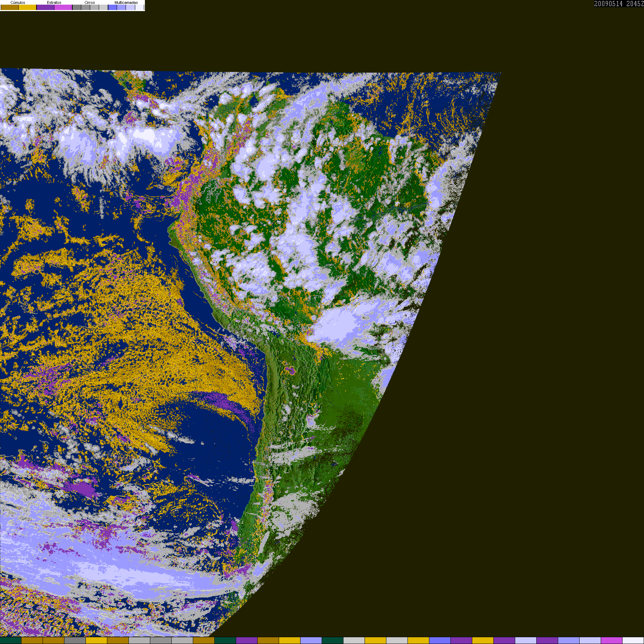Click the darkest blue Multicamadas legend swatch
Image resolution: width=644 pixels, height=644 pixels.
112,7
